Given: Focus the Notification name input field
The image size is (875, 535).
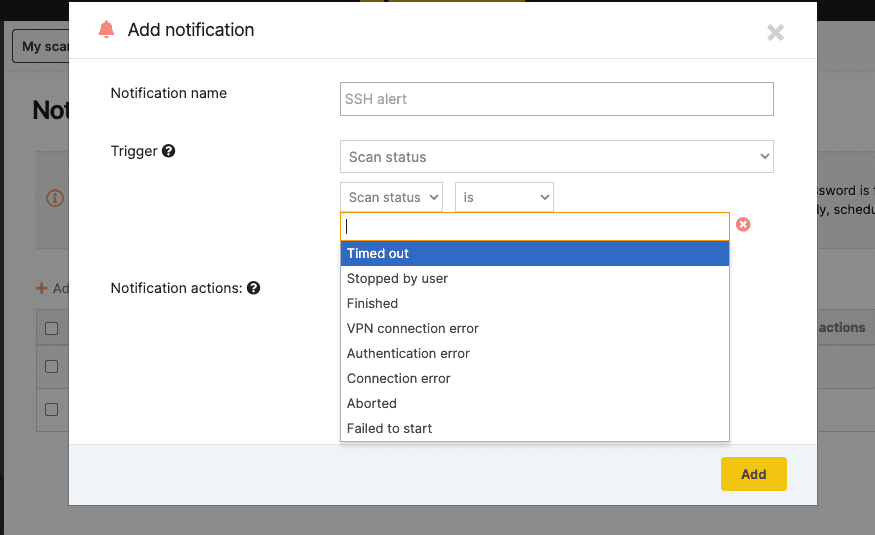Looking at the screenshot, I should coord(556,99).
